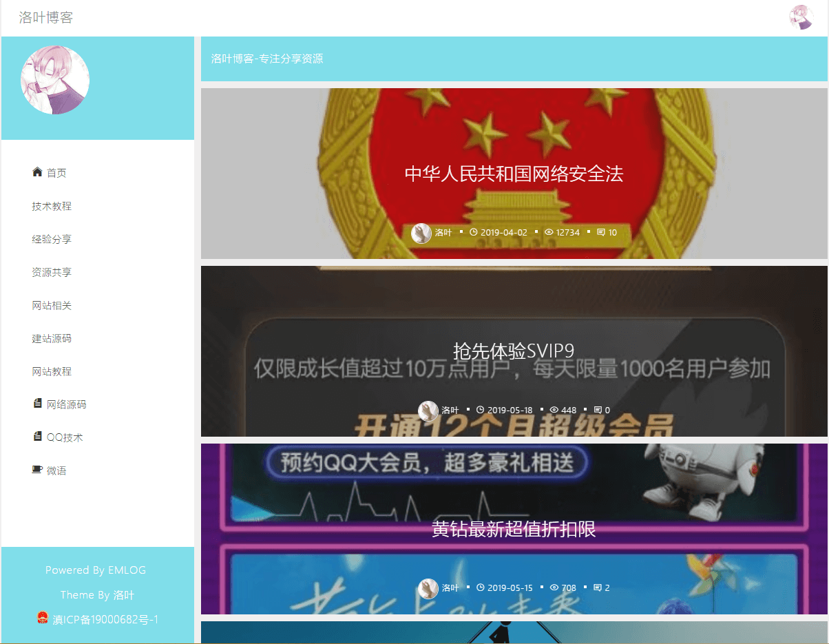Click the eye views icon on 黄钻 post
This screenshot has height=644, width=829.
554,588
